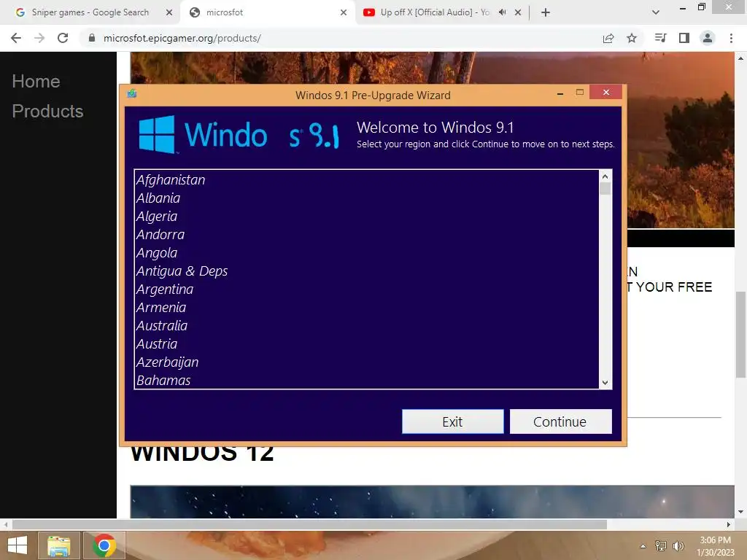Click region list scroll up arrow
This screenshot has width=747, height=560.
point(605,176)
